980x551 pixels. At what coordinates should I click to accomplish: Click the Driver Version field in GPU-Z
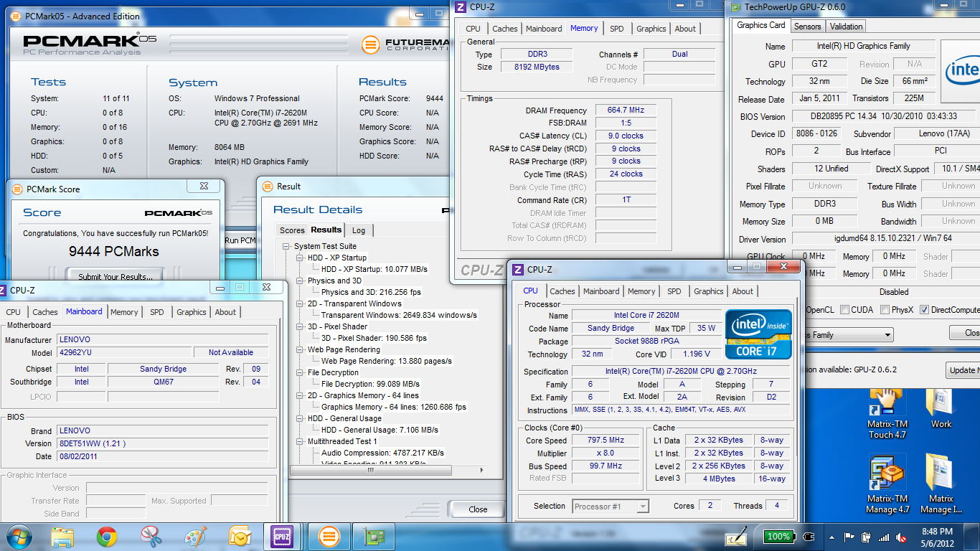(x=886, y=238)
